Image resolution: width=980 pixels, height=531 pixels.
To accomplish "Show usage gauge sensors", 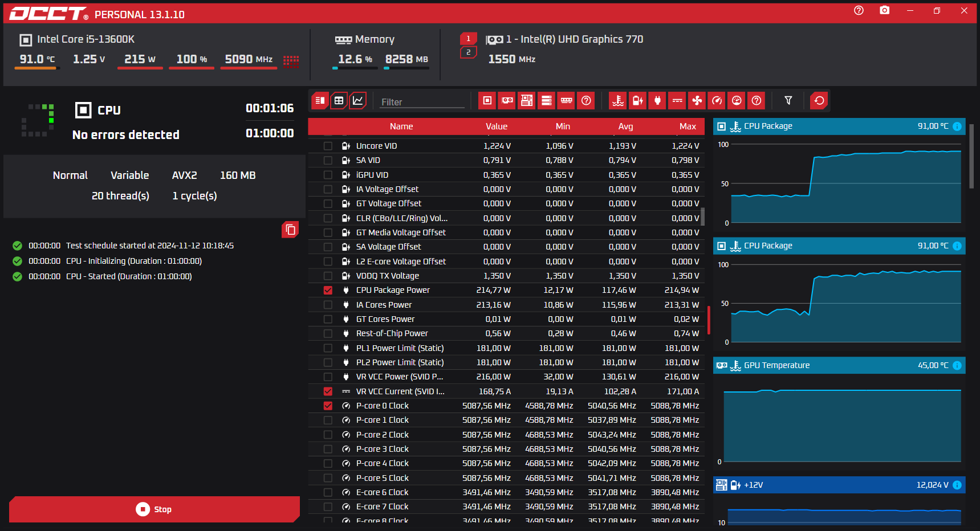I will coord(737,101).
